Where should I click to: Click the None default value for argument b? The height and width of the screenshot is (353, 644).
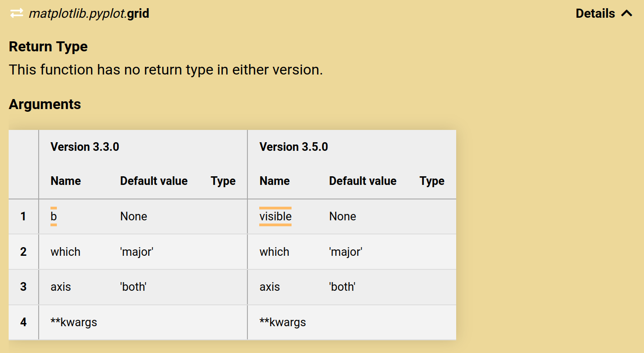click(134, 217)
